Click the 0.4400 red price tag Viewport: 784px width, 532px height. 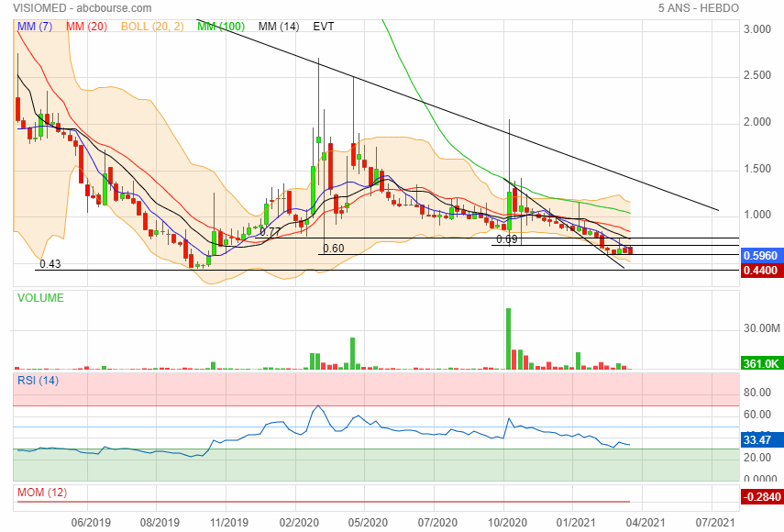(x=761, y=271)
